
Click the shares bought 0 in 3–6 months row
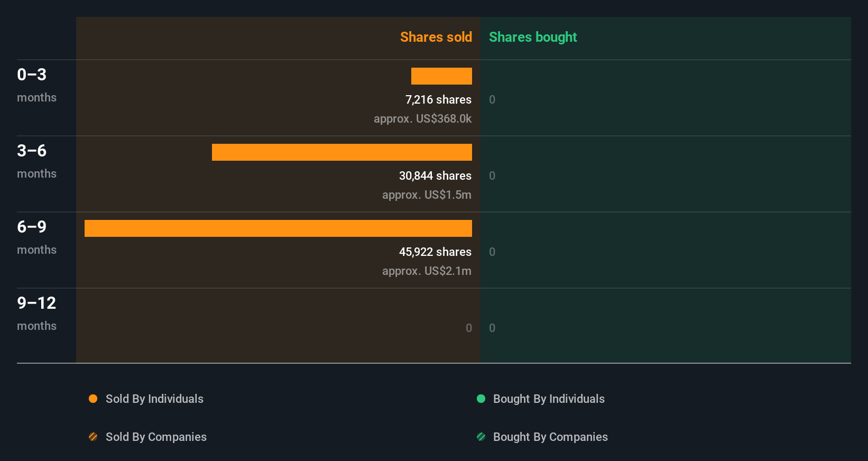click(x=492, y=176)
